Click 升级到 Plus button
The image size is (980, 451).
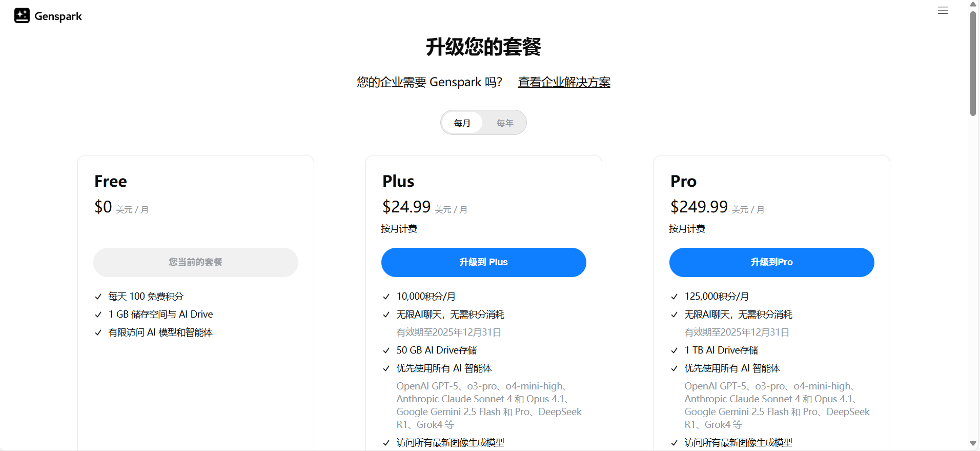pyautogui.click(x=483, y=262)
